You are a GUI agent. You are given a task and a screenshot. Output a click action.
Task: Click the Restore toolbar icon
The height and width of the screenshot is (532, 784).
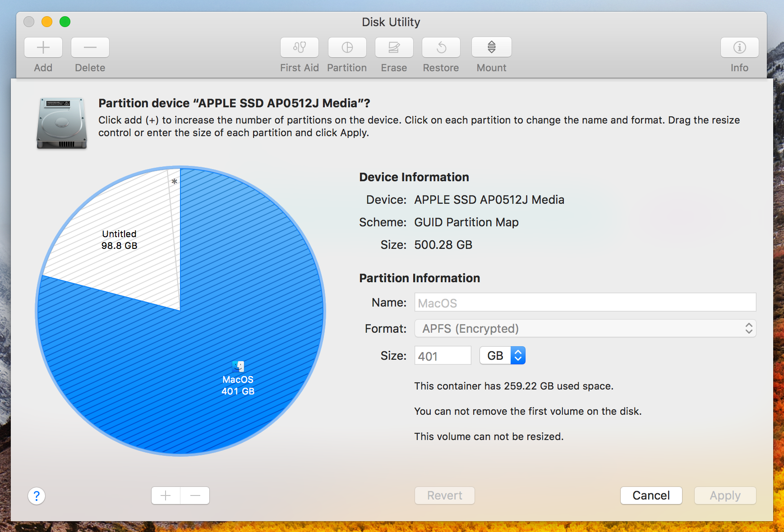(x=441, y=47)
